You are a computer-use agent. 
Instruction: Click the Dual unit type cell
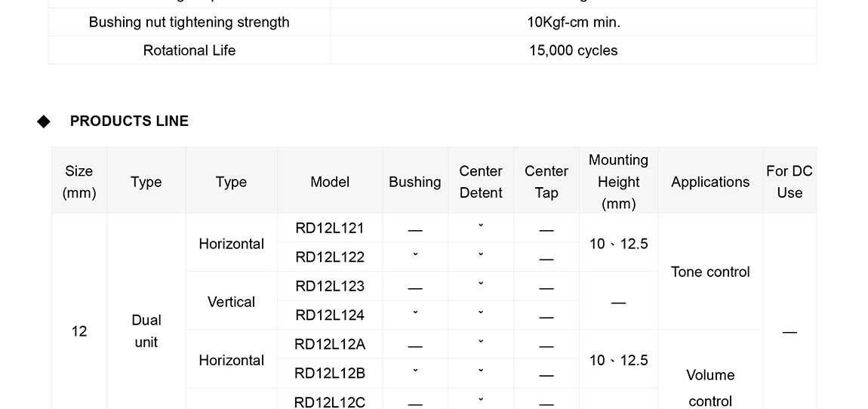coord(146,331)
